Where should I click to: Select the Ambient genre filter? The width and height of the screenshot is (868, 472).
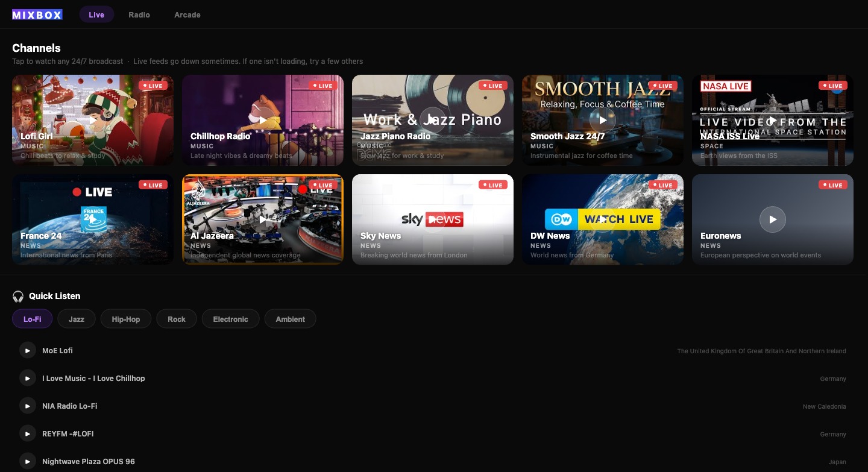[290, 319]
